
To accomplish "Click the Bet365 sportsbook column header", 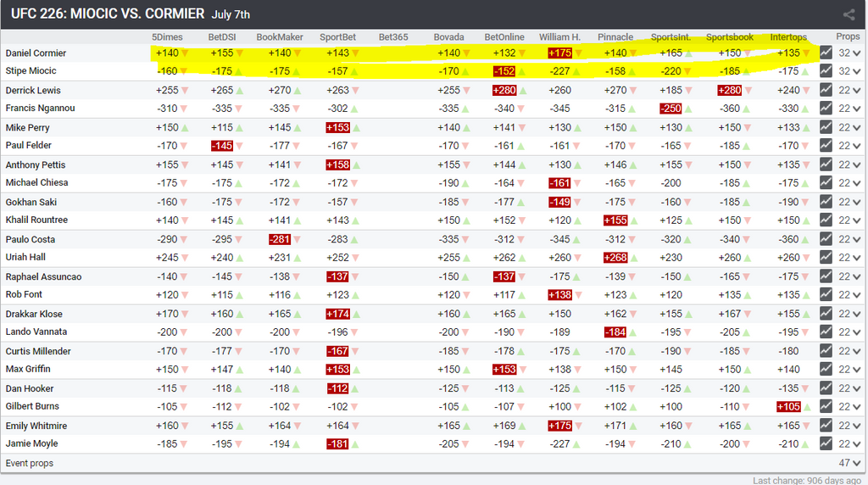I will point(393,37).
